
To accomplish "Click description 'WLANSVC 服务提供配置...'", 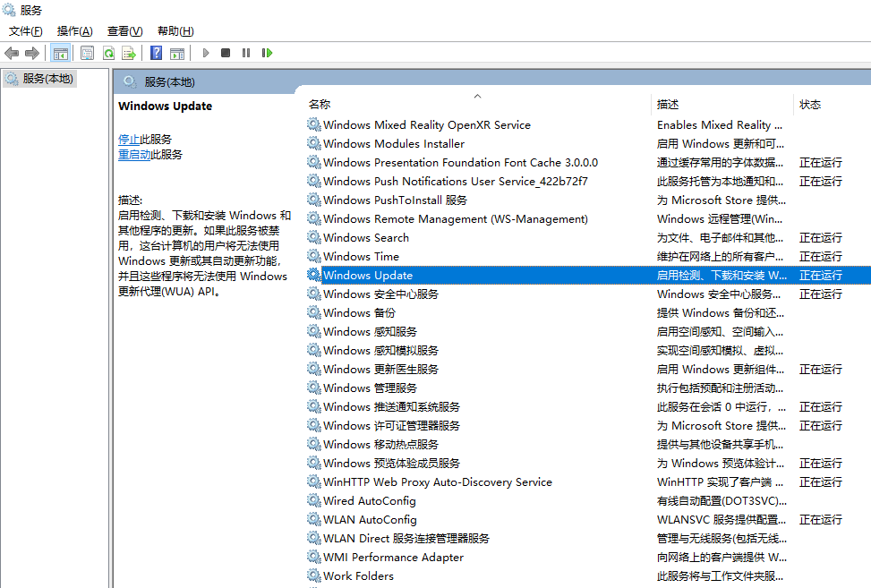I will (x=721, y=520).
